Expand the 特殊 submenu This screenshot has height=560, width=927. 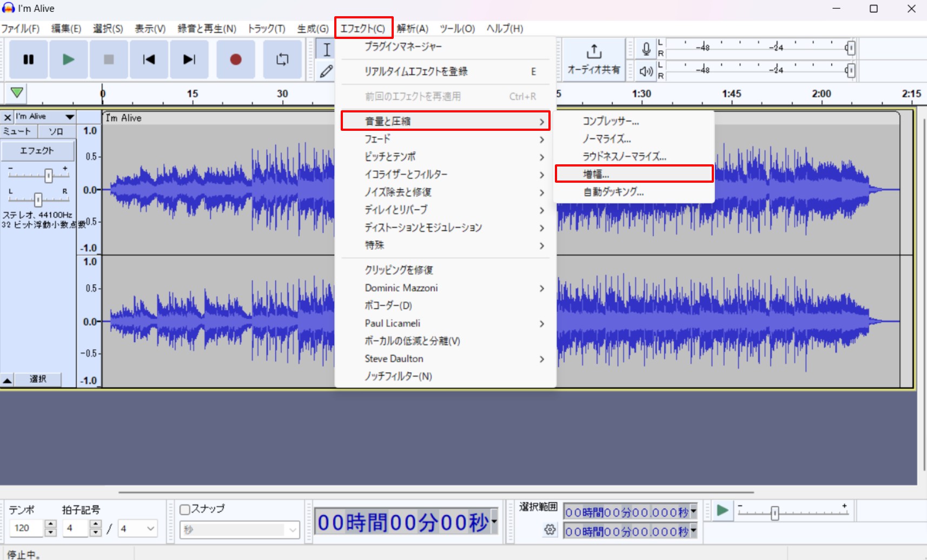(446, 245)
